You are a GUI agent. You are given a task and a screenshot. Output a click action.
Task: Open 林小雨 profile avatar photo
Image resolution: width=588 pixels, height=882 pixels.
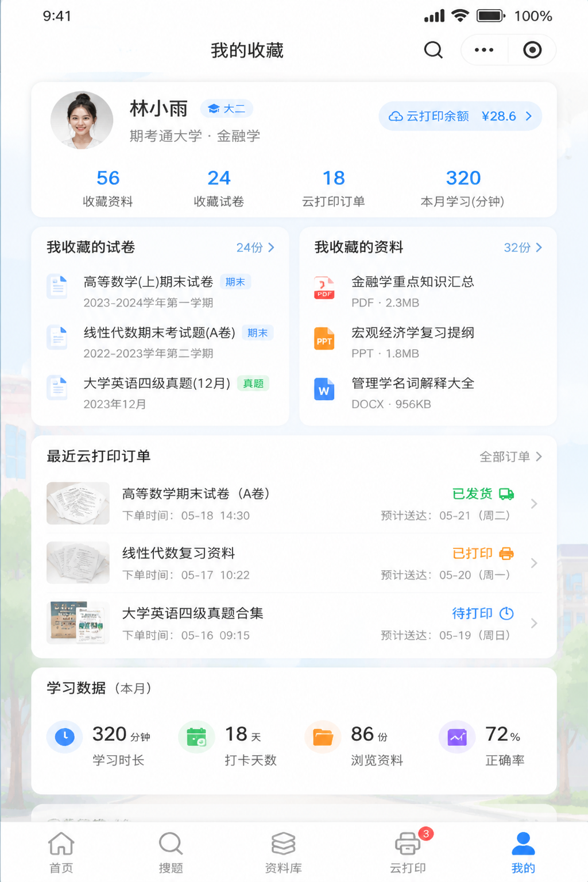click(82, 121)
